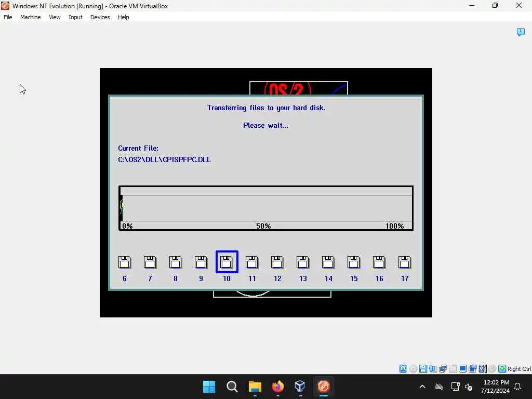This screenshot has width=532, height=399.
Task: Click the mouse integration status icon
Action: pyautogui.click(x=493, y=368)
